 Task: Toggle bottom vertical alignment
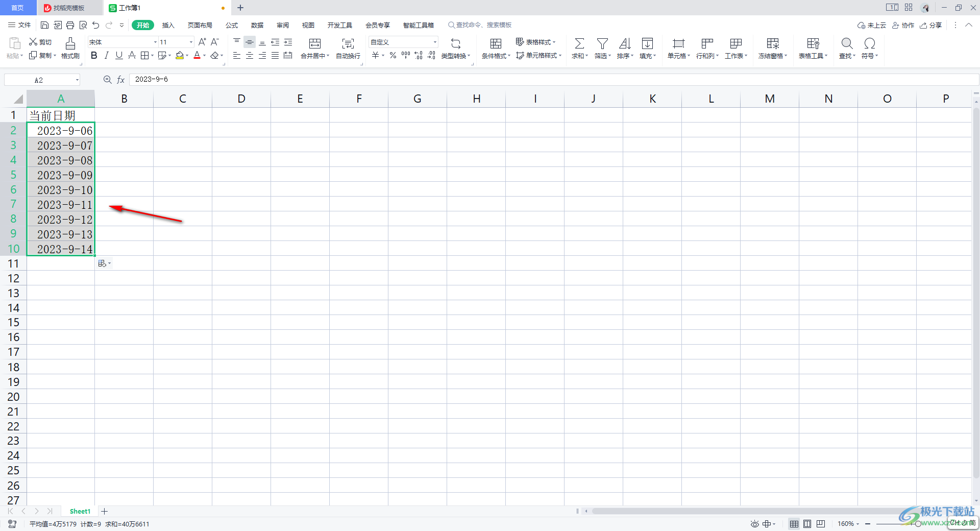(x=262, y=42)
